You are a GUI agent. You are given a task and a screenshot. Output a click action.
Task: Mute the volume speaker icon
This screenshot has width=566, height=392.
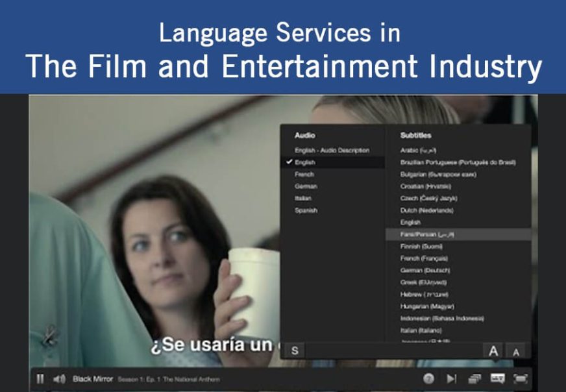pyautogui.click(x=59, y=379)
